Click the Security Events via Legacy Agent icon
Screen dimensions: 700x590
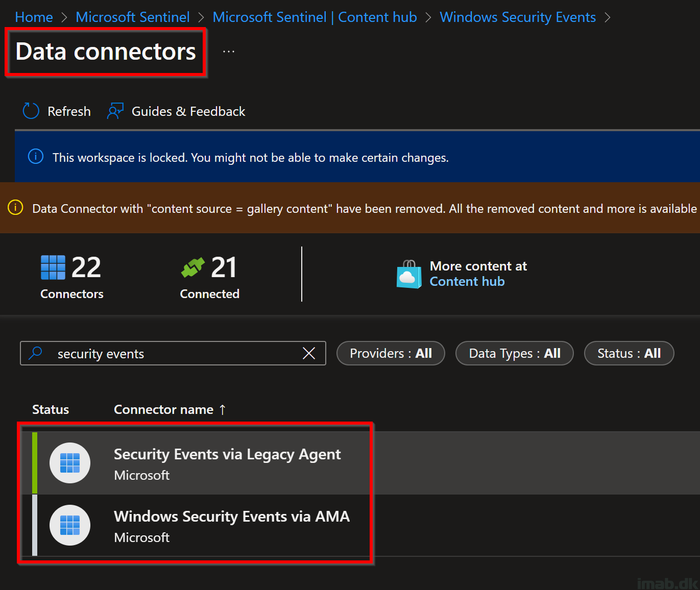coord(70,463)
